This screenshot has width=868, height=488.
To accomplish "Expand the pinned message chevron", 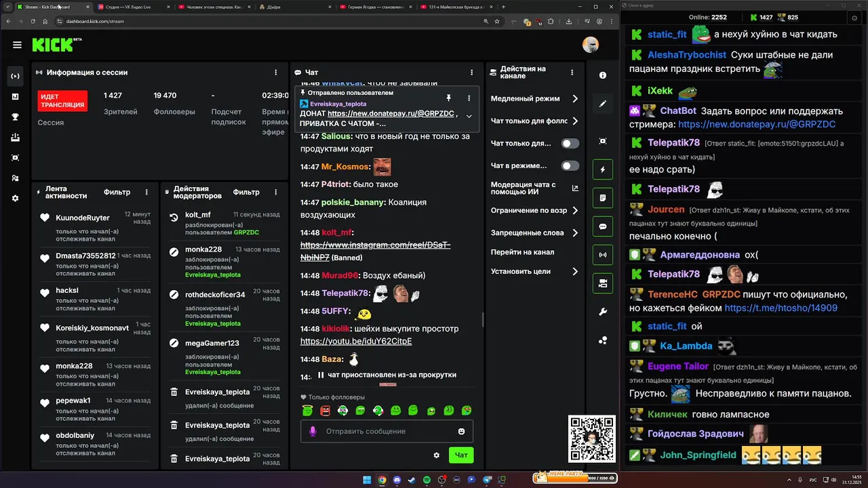I will (x=469, y=116).
